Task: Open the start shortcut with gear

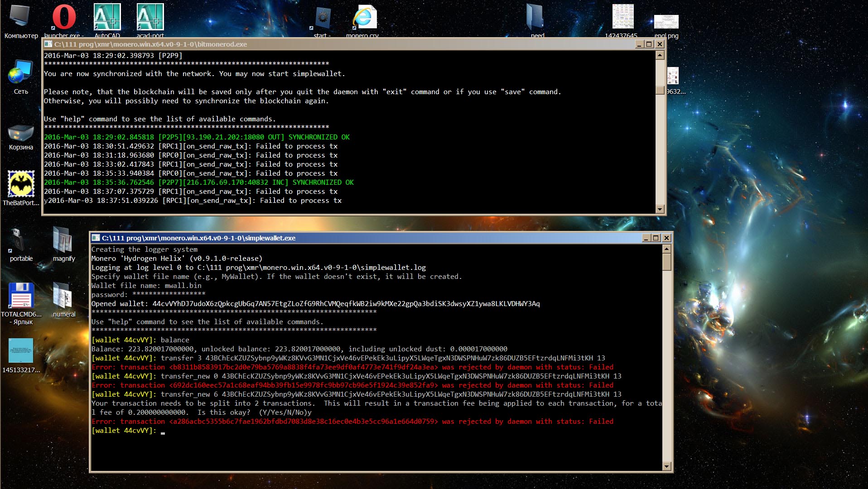Action: (323, 21)
